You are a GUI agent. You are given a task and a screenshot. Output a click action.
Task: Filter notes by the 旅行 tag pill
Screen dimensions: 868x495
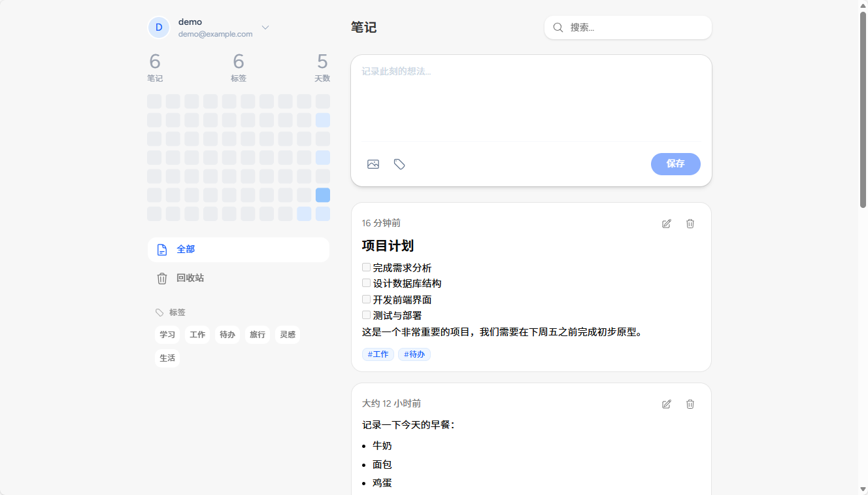click(x=257, y=334)
